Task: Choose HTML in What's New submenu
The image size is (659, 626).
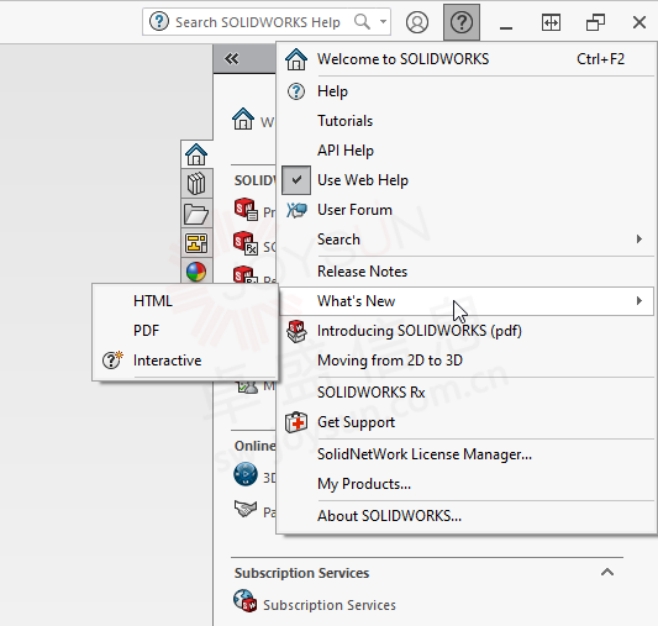Action: click(185, 301)
